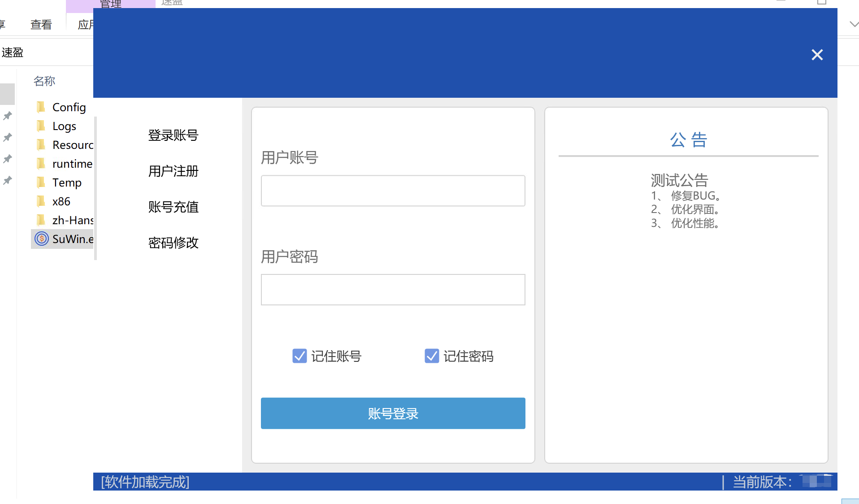Focus the 用户账号 input field
The height and width of the screenshot is (504, 859).
tap(393, 191)
